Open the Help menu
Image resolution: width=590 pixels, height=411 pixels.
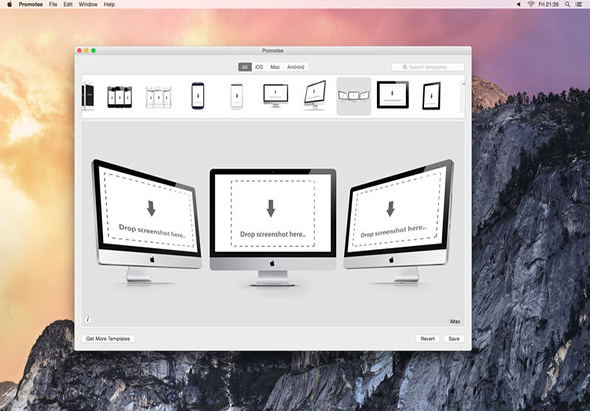(109, 5)
